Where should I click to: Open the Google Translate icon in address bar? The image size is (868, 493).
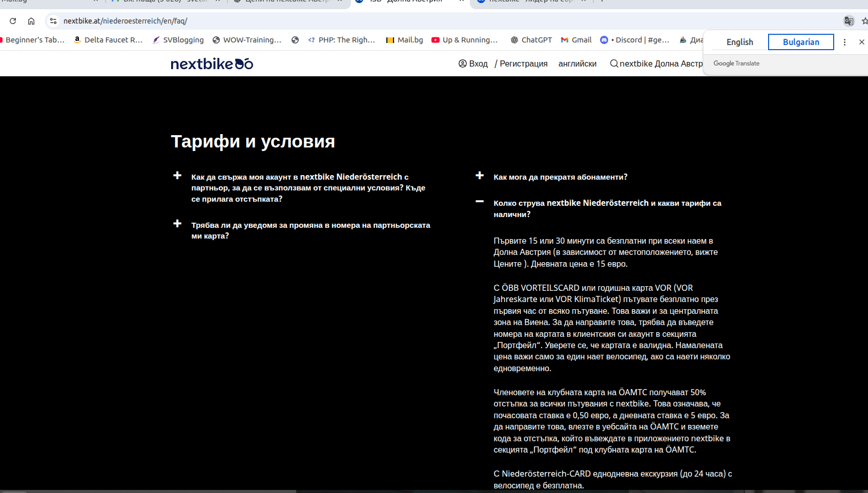pyautogui.click(x=849, y=21)
